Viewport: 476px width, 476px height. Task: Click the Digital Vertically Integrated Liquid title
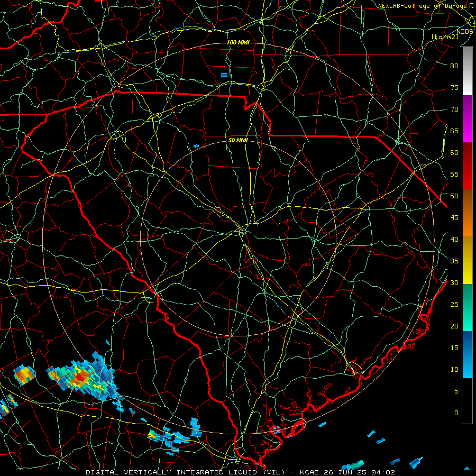186,472
